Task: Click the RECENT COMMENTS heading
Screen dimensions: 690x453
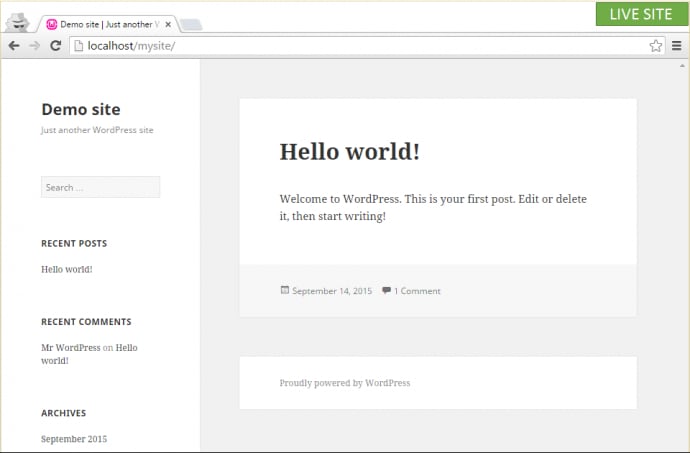Action: (86, 322)
